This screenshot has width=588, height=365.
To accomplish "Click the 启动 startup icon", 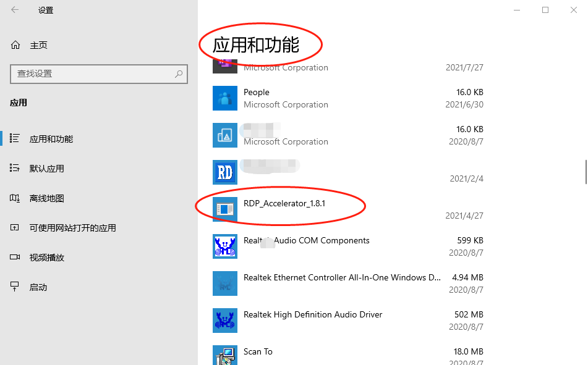I will tap(15, 287).
